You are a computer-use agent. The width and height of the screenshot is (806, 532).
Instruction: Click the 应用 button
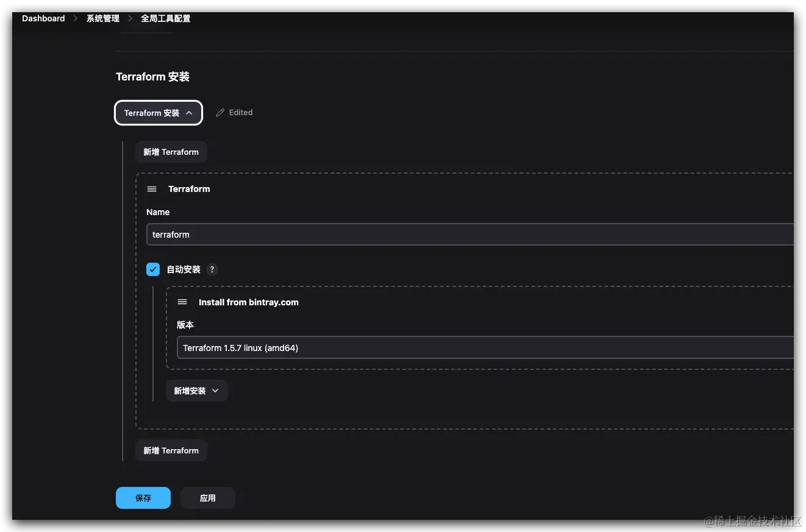pyautogui.click(x=208, y=498)
